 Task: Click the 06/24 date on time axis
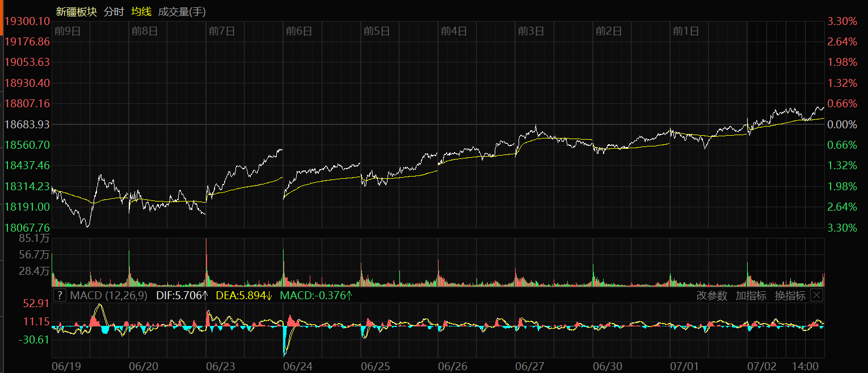tap(298, 366)
